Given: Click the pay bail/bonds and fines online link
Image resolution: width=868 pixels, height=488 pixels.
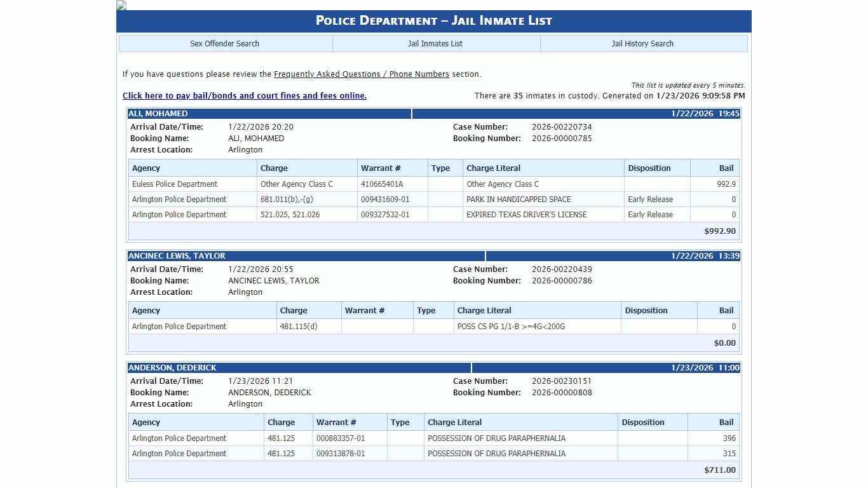Looking at the screenshot, I should point(244,96).
